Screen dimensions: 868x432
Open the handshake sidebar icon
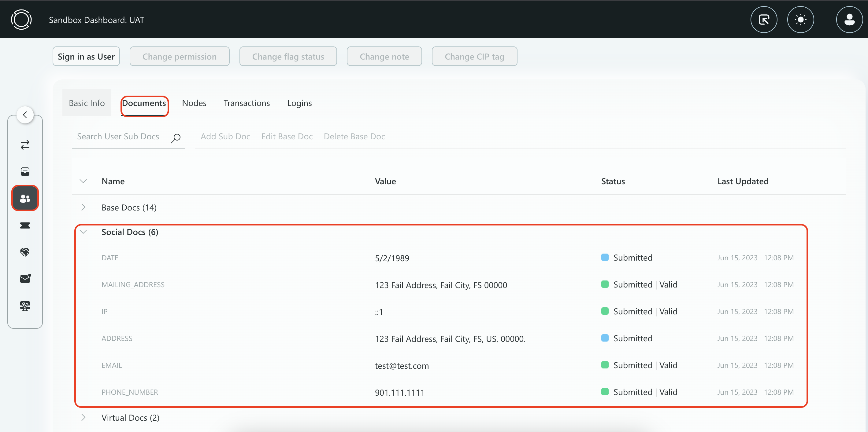25,252
